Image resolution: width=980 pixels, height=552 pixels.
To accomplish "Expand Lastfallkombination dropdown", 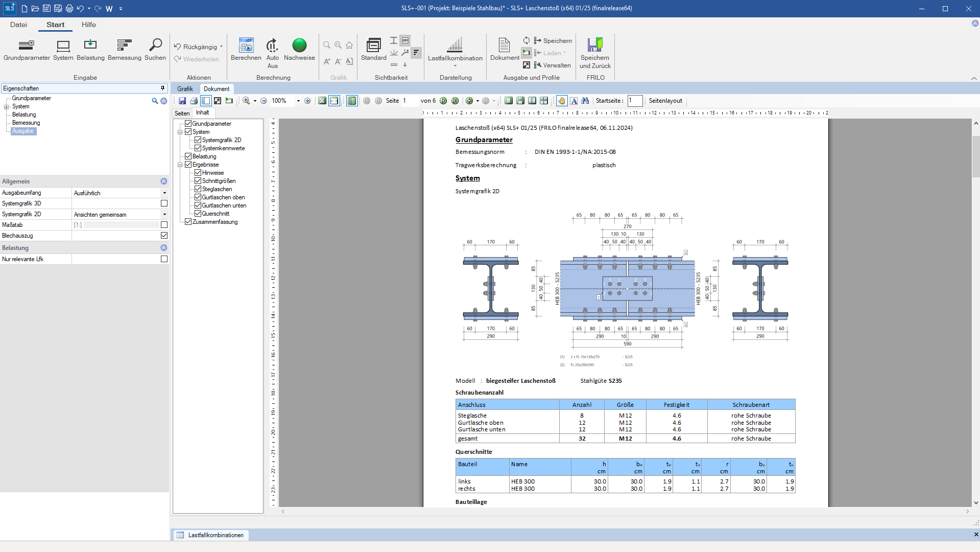I will [455, 65].
